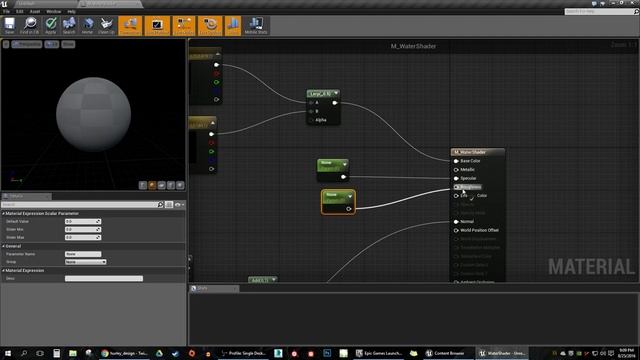The image size is (640, 360).
Task: Click Find in CB toolbar icon
Action: pyautogui.click(x=29, y=25)
